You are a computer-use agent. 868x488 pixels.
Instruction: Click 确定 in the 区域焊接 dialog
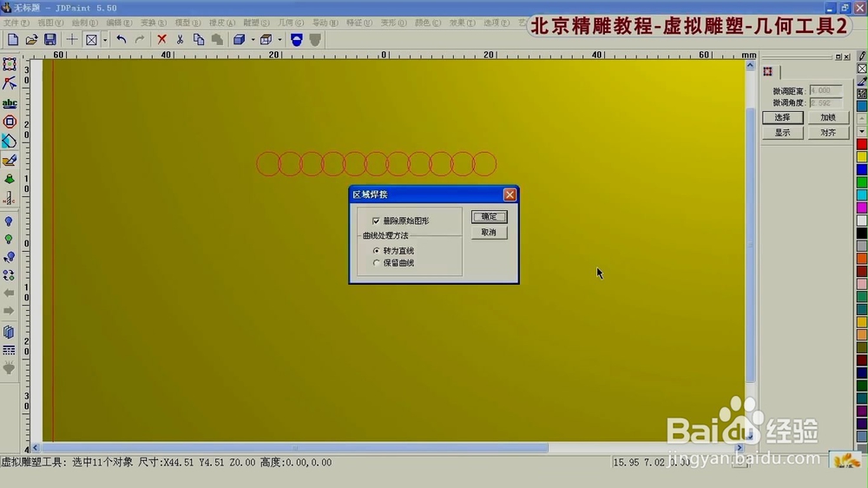click(x=489, y=216)
